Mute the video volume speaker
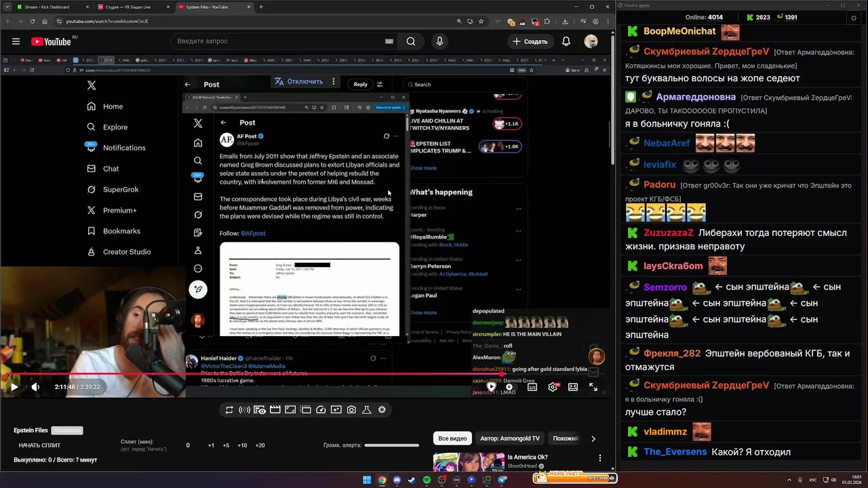The height and width of the screenshot is (488, 868). click(35, 387)
